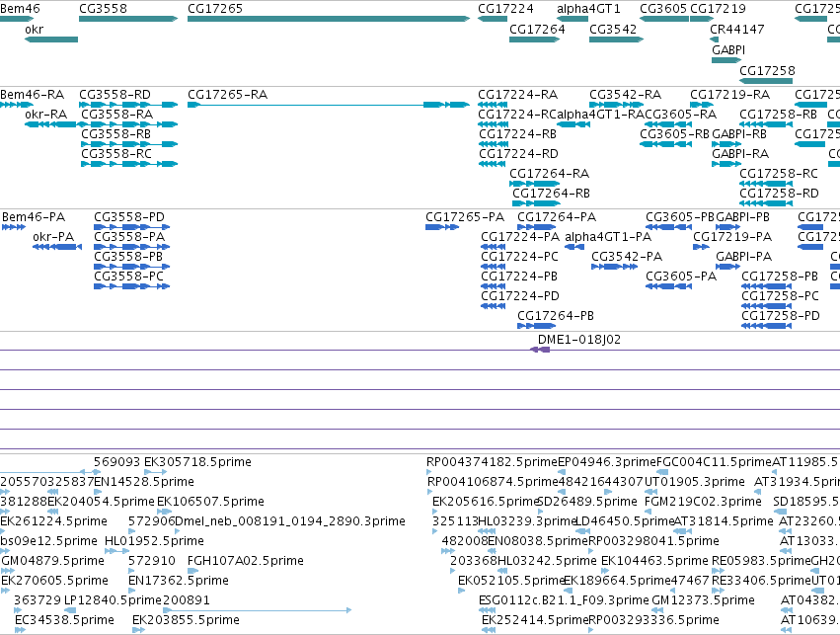Click the long CG17265 gene bar
Image resolution: width=840 pixels, height=635 pixels.
(x=329, y=19)
